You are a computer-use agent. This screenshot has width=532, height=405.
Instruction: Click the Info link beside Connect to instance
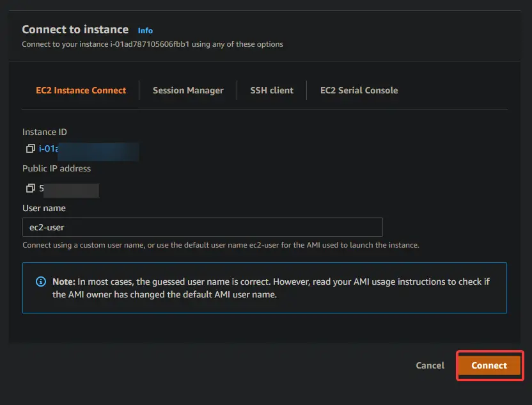pos(145,30)
